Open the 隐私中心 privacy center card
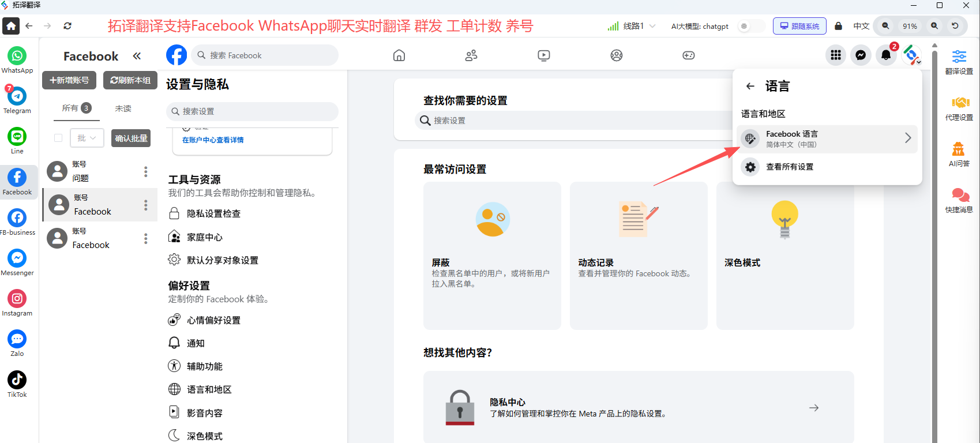Image resolution: width=980 pixels, height=443 pixels. [x=639, y=407]
